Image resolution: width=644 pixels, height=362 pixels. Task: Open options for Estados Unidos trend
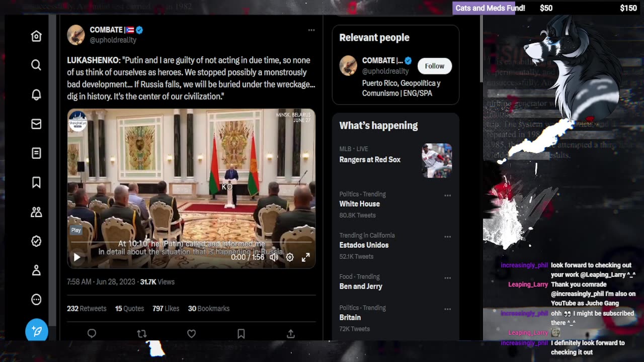447,236
